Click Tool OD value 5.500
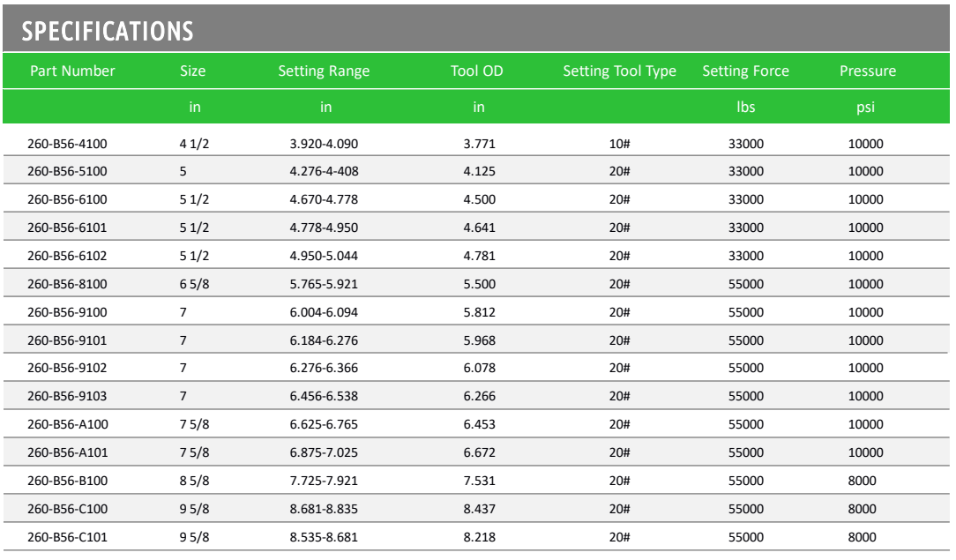The height and width of the screenshot is (560, 956). (479, 284)
